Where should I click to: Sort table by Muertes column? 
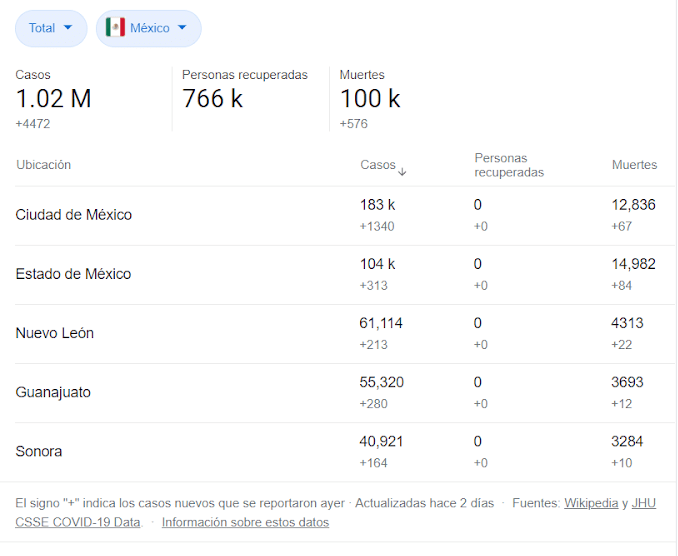[634, 165]
